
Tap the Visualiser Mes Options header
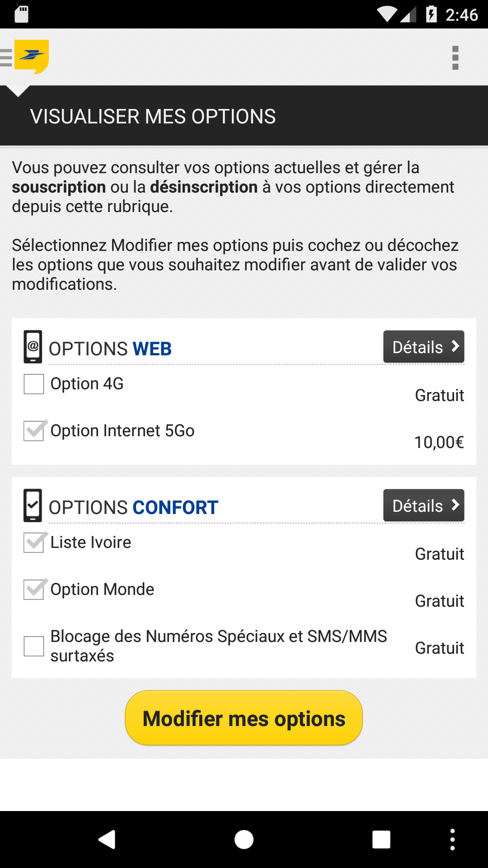153,117
